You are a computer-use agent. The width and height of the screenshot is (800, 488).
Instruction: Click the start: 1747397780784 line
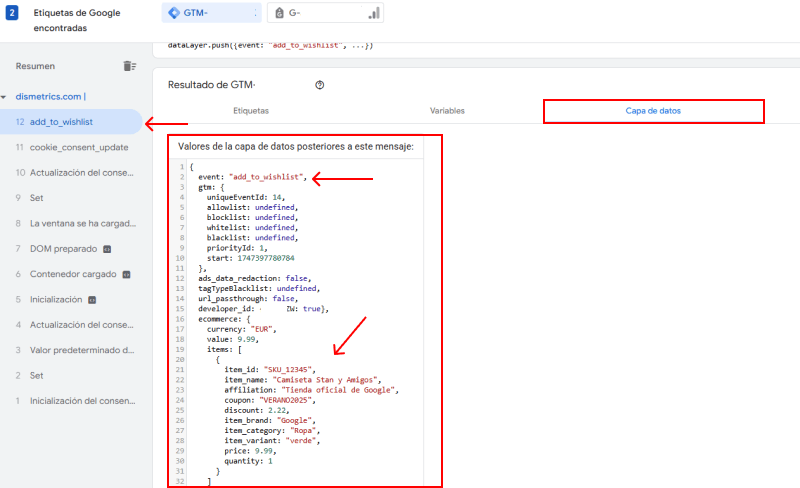(251, 258)
